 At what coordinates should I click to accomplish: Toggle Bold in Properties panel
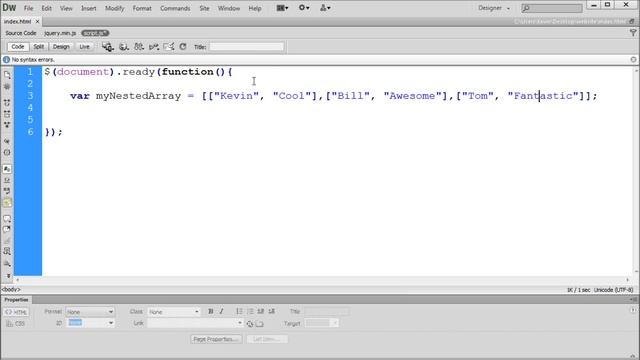[x=211, y=311]
